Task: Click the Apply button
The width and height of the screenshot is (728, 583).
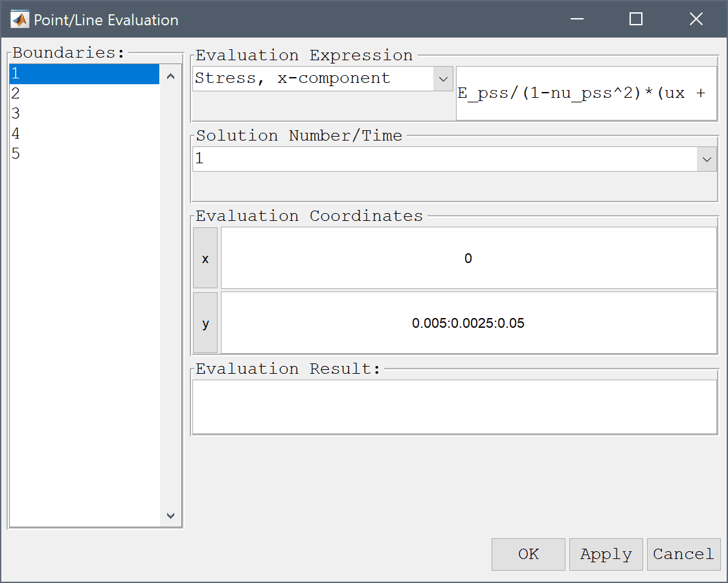Action: point(606,554)
